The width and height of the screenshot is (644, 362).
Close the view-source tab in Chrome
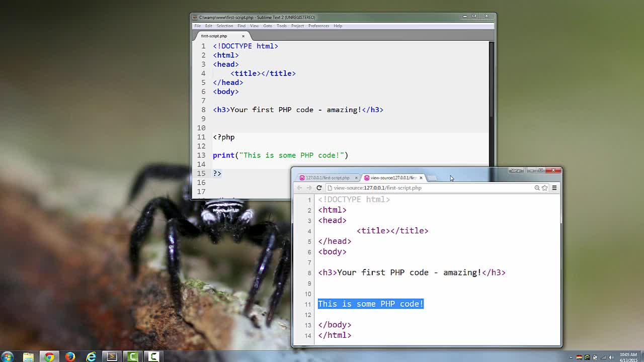coord(421,177)
